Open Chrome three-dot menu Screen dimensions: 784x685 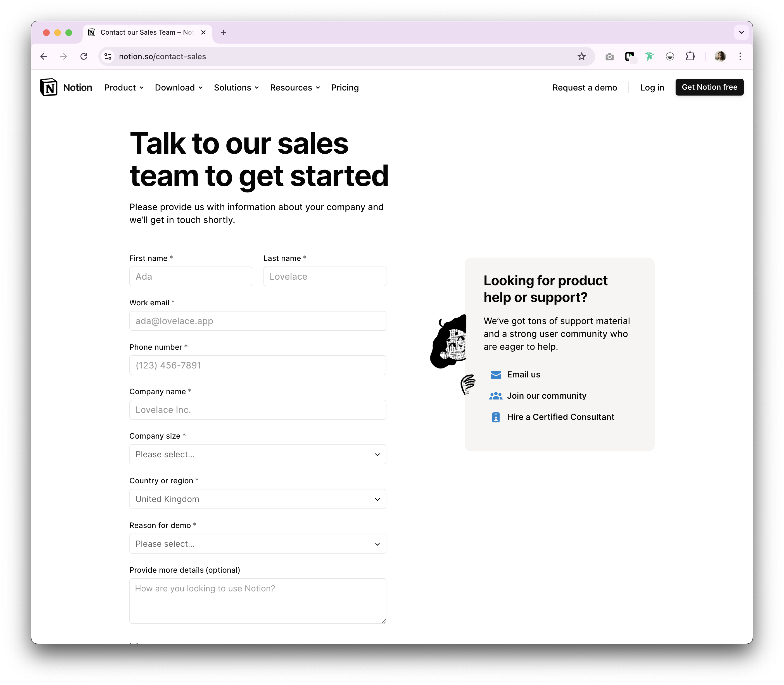(x=740, y=57)
